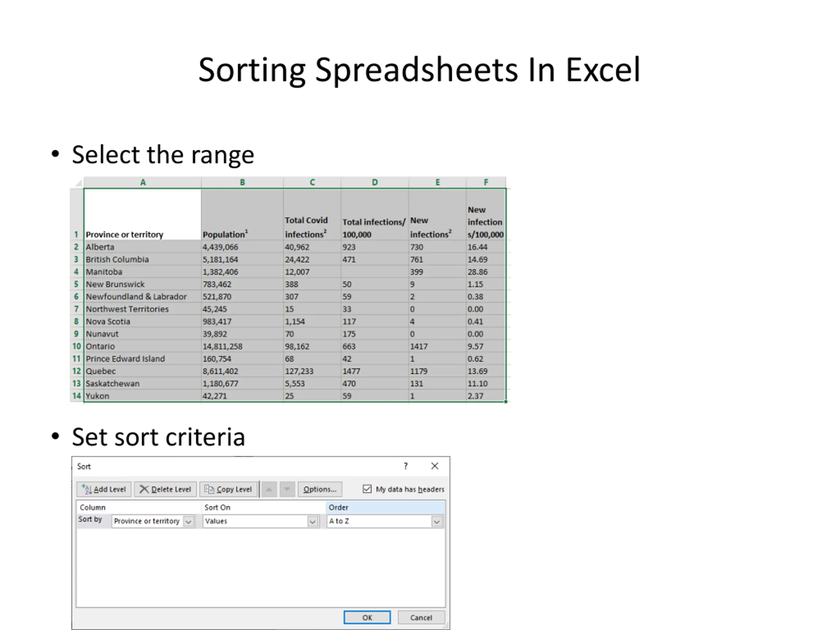Select column D header
Image resolution: width=840 pixels, height=630 pixels.
click(375, 182)
